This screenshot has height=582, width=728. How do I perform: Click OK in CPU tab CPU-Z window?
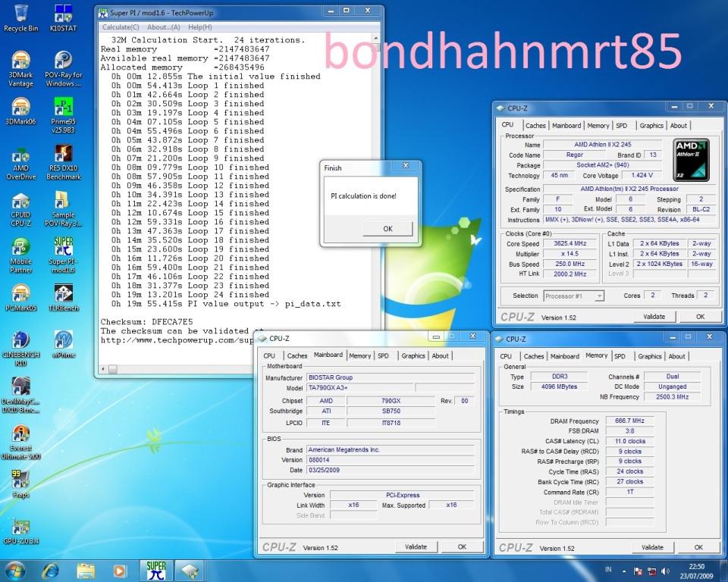pos(700,317)
